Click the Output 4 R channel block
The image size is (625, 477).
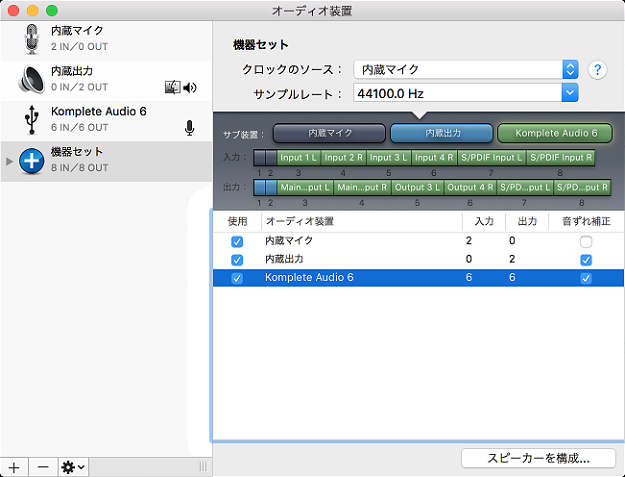pyautogui.click(x=470, y=187)
